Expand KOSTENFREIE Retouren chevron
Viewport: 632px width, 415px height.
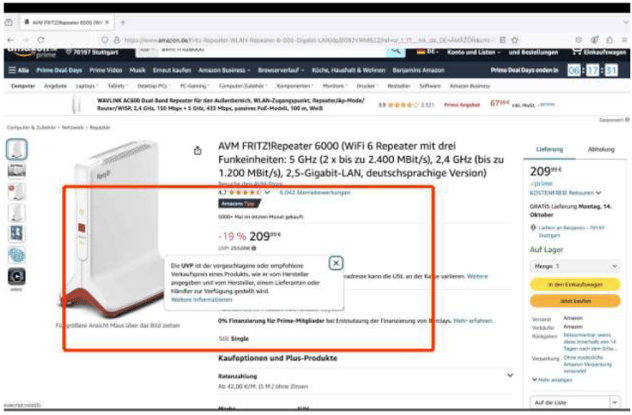pos(599,193)
